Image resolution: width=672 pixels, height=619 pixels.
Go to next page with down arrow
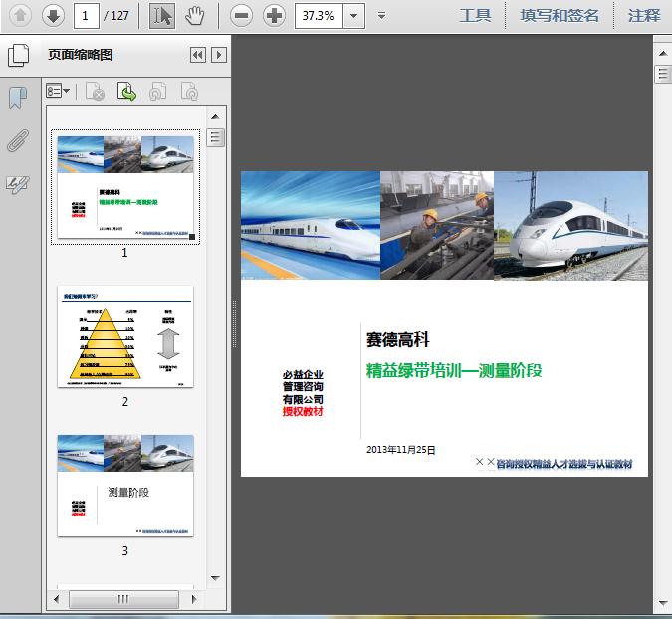point(53,16)
